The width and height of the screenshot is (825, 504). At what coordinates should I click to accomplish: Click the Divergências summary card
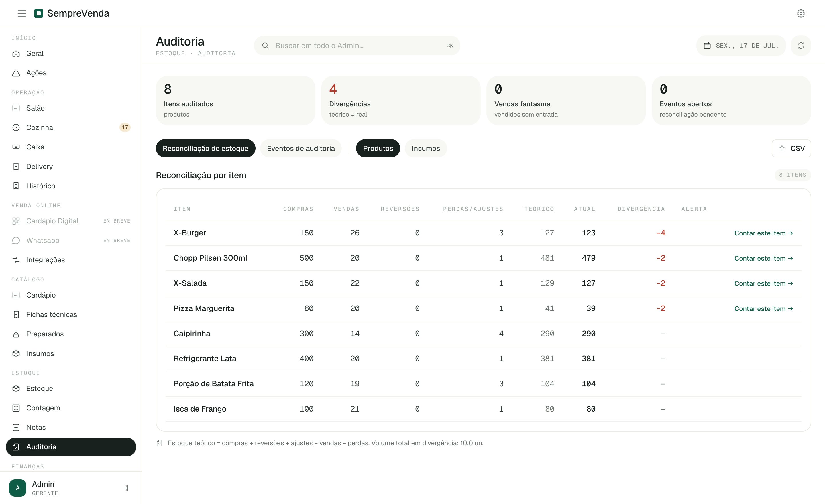tap(400, 101)
